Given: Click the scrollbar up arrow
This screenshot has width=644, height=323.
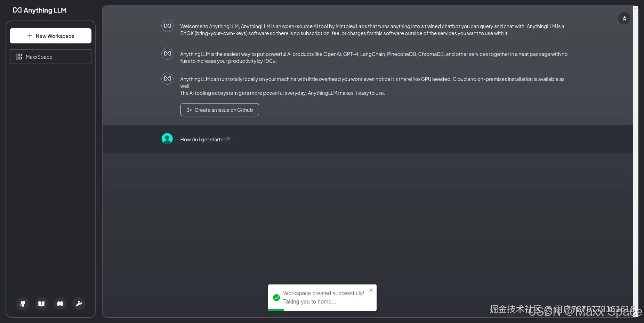Looking at the screenshot, I should click(635, 8).
